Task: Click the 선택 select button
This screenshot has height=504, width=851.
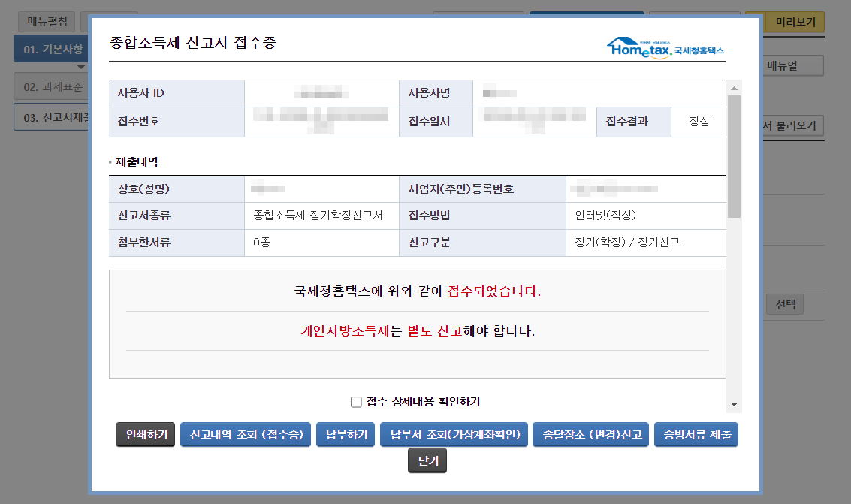Action: (x=783, y=304)
